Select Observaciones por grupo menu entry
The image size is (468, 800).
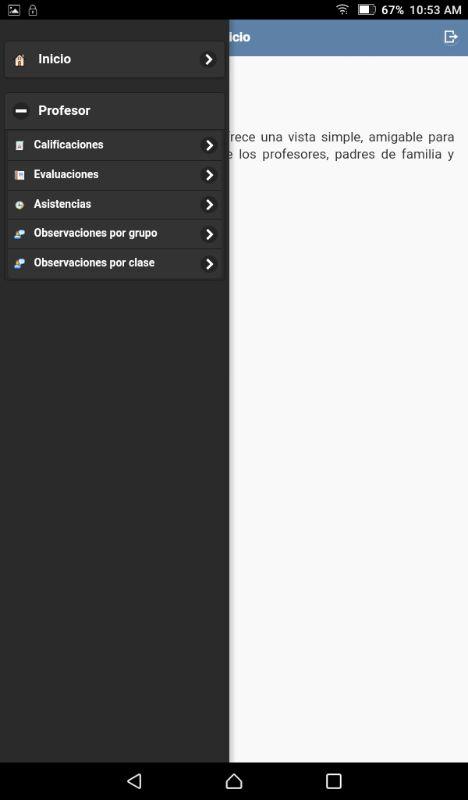(115, 234)
